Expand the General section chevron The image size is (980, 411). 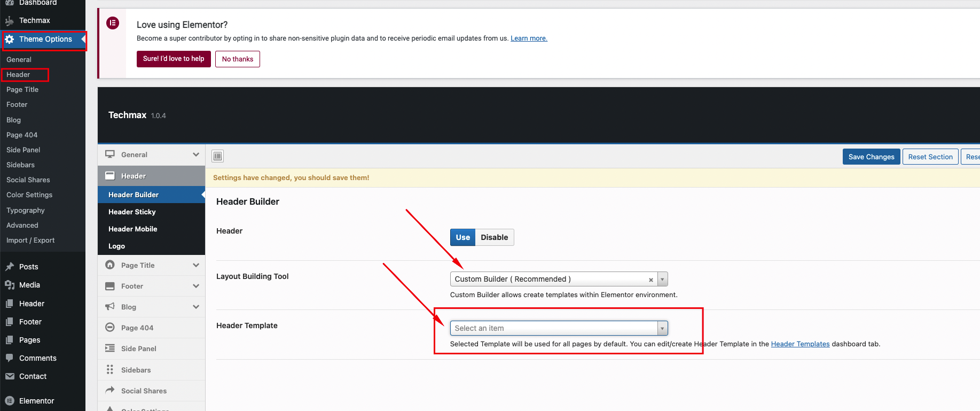click(x=196, y=154)
